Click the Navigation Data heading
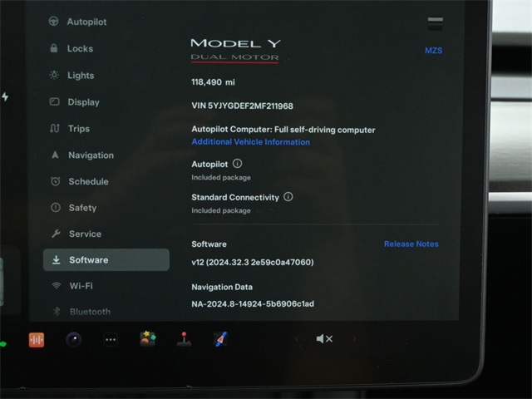The image size is (532, 399). point(222,287)
